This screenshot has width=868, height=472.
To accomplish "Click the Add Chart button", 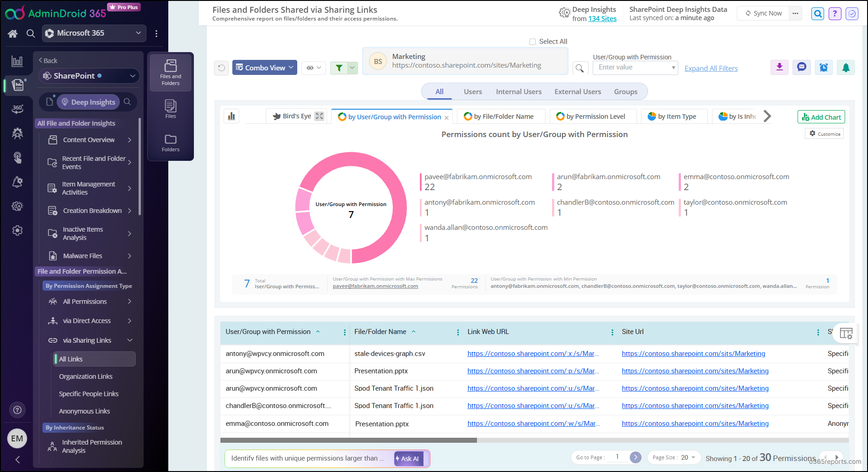I will click(821, 117).
